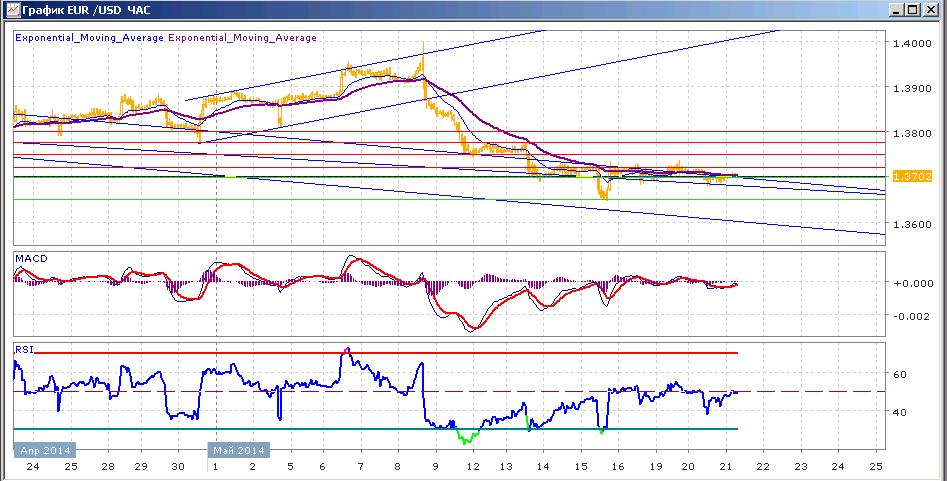
Task: Click the 1.4000 price axis value
Action: pyautogui.click(x=913, y=43)
